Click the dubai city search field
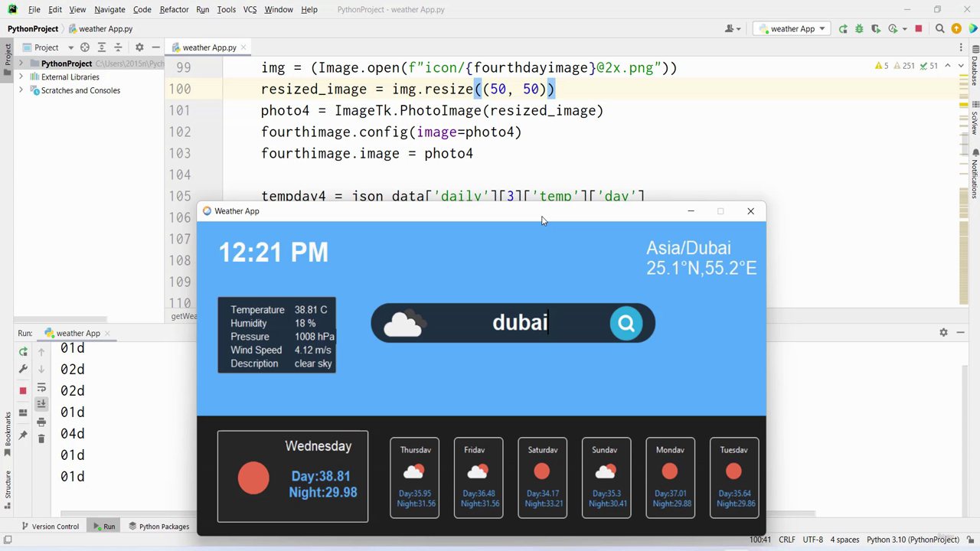Viewport: 980px width, 551px height. (x=520, y=323)
